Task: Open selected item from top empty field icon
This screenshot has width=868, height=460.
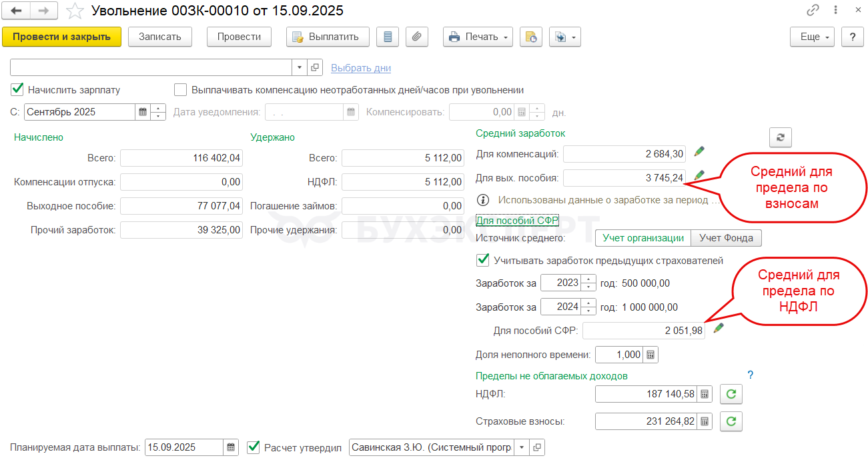Action: click(316, 67)
